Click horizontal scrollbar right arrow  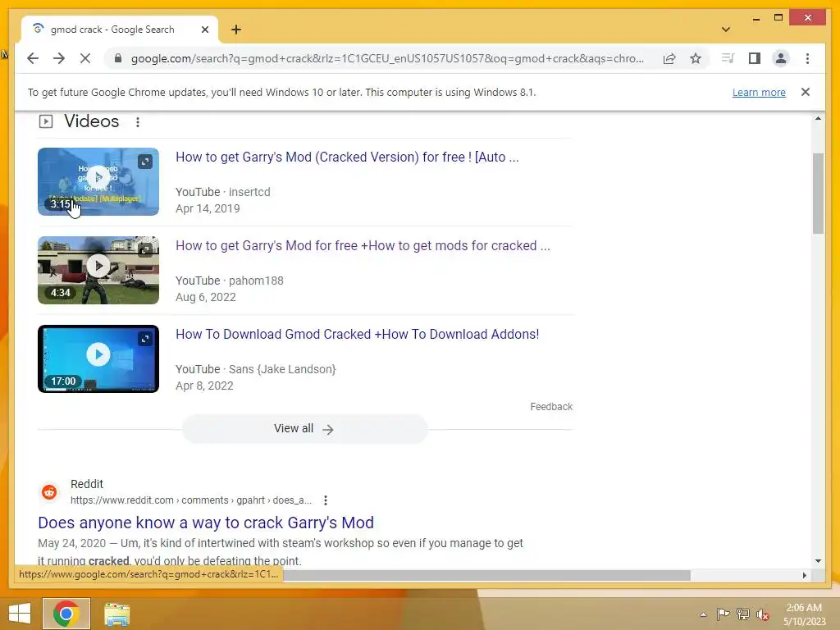(804, 575)
